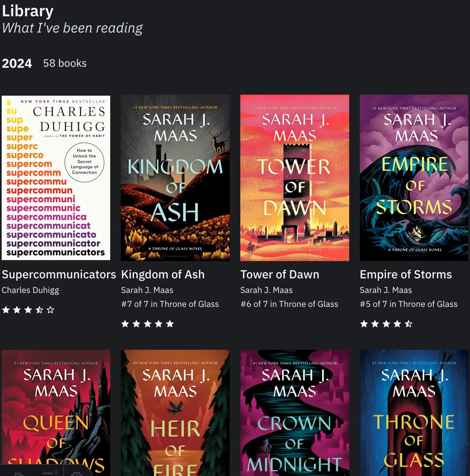Viewport: 470px width, 476px height.
Task: Click the half star in Supercommunicators rating
Action: tap(39, 310)
